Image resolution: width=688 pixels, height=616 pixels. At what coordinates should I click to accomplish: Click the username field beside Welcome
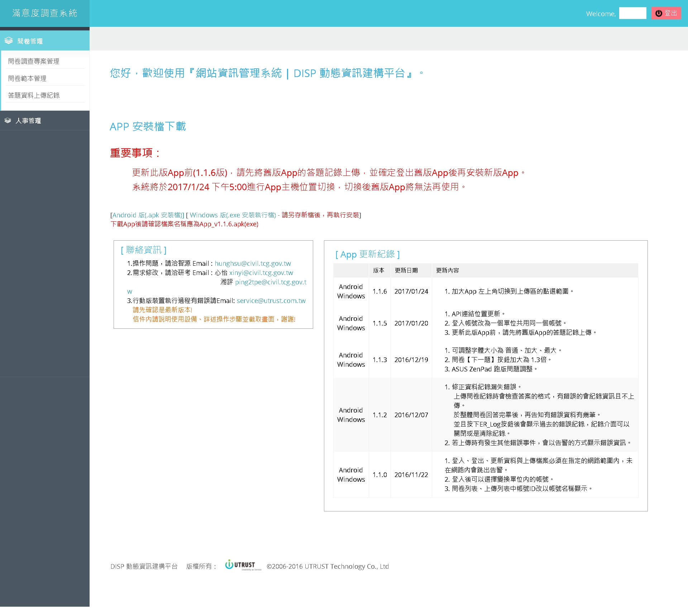click(x=633, y=13)
